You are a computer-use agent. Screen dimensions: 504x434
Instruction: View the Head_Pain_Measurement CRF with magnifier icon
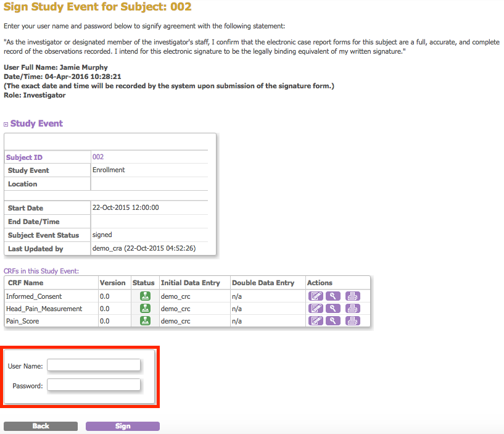pos(333,308)
